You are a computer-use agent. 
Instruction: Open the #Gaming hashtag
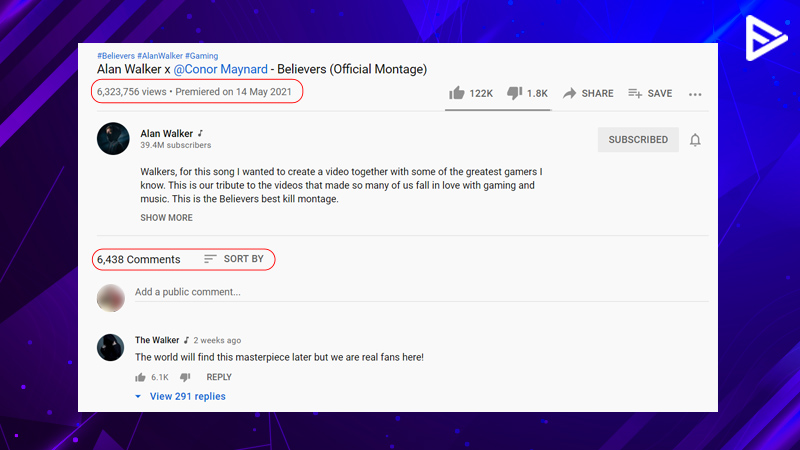tap(202, 56)
